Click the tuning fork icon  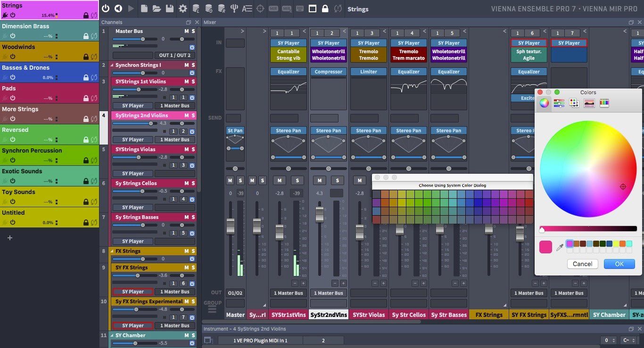click(234, 8)
